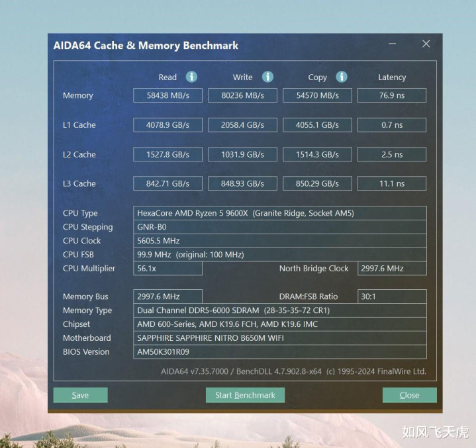Click the AIDA64 Cache & Memory Benchmark title
Image resolution: width=476 pixels, height=448 pixels.
[x=146, y=46]
